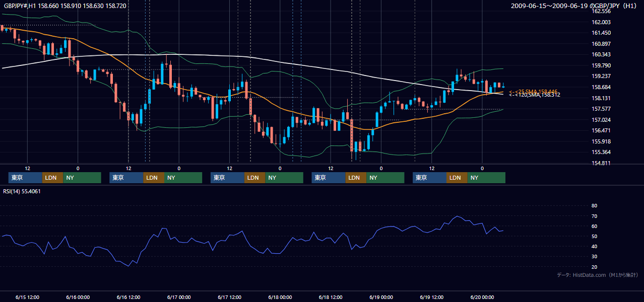Click the 6/15 12:00 time axis label

pyautogui.click(x=27, y=297)
